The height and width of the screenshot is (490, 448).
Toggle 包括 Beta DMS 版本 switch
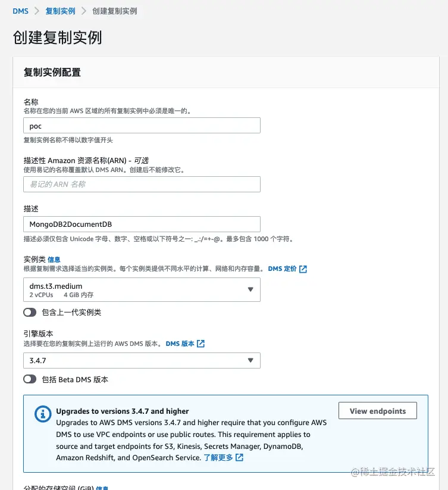[30, 379]
